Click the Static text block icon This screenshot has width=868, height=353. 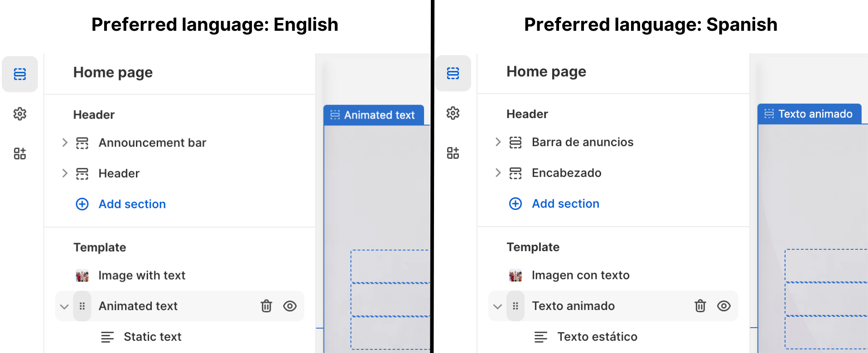pos(107,337)
